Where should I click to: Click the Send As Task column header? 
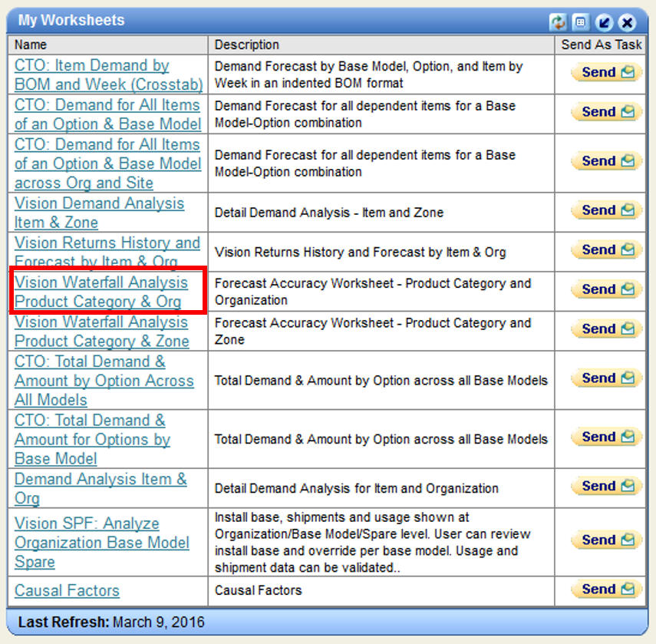601,45
